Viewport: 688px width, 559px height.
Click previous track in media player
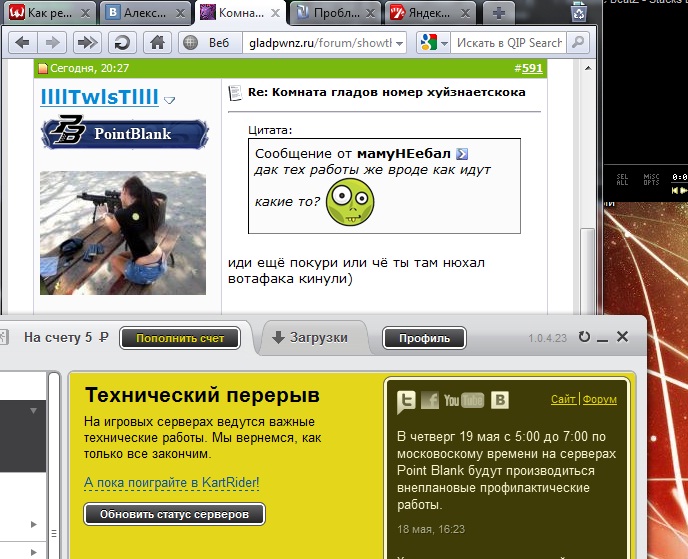pos(675,190)
